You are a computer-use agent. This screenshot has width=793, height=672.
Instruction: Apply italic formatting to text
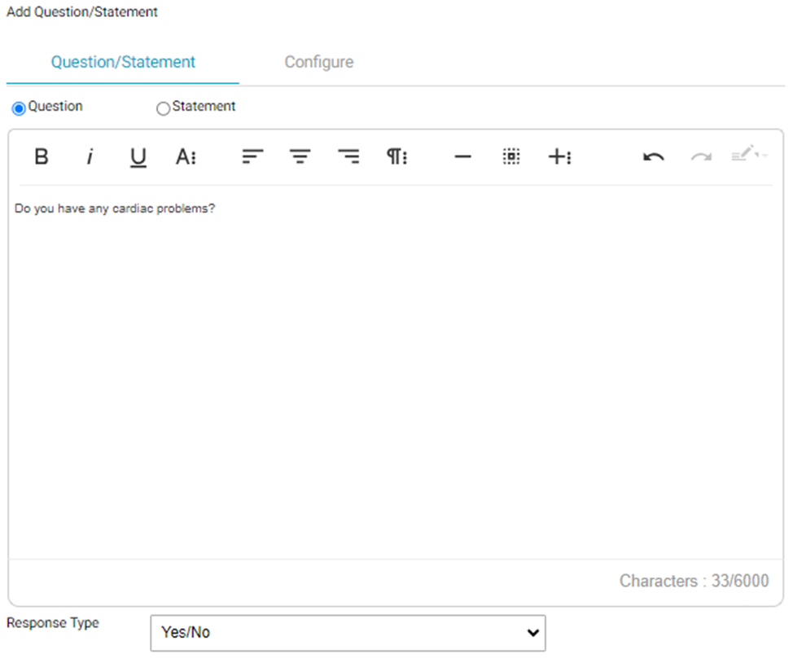[90, 157]
